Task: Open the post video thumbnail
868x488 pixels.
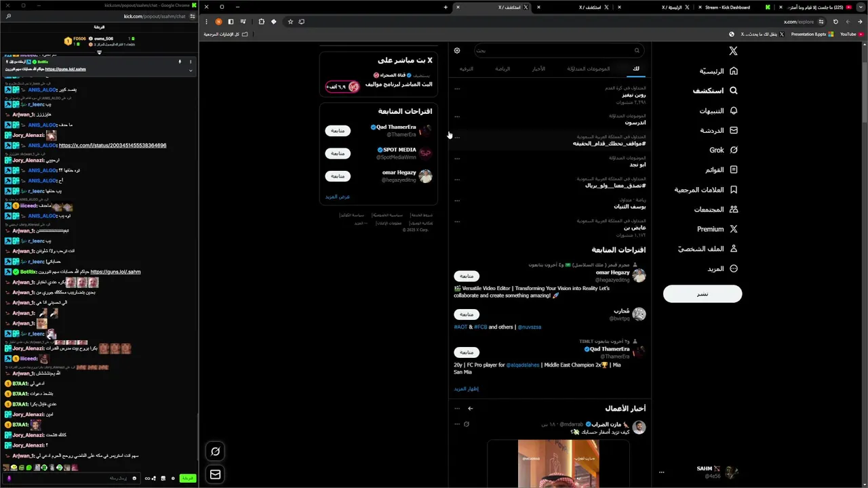Action: coord(558,463)
